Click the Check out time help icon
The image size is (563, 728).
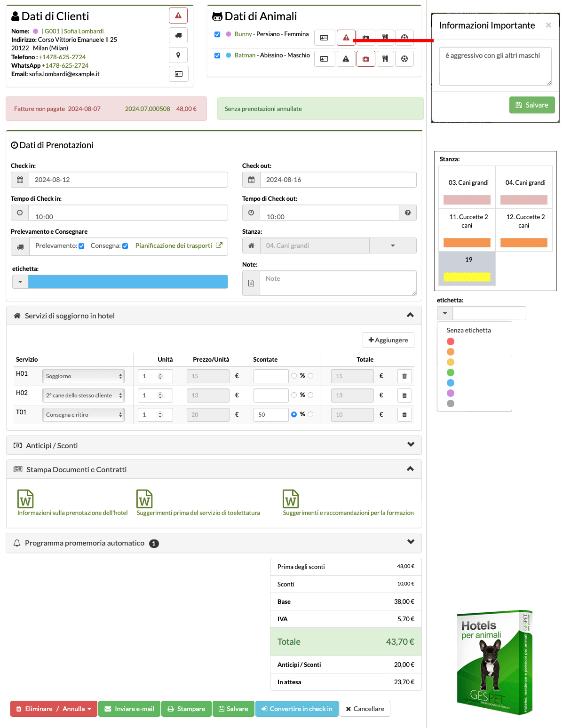[407, 213]
